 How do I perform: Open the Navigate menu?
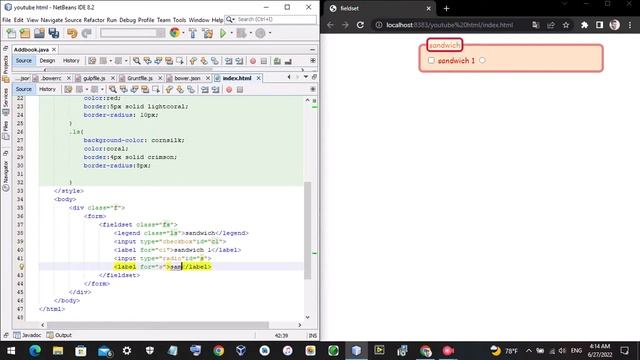pos(51,20)
